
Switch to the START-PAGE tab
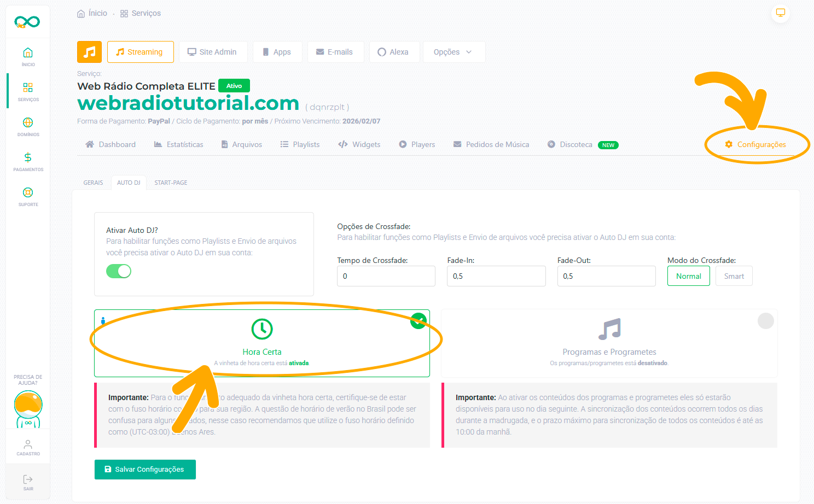pyautogui.click(x=171, y=183)
